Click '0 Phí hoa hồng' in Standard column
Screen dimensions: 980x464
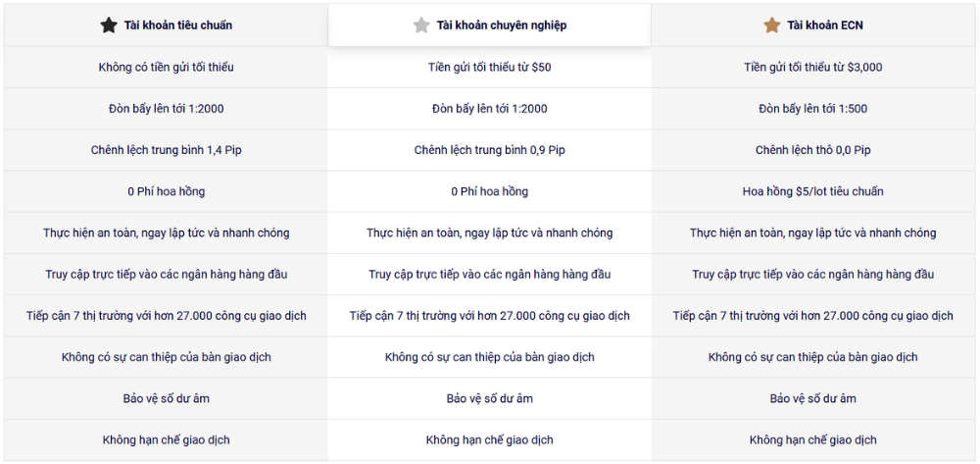tap(167, 191)
